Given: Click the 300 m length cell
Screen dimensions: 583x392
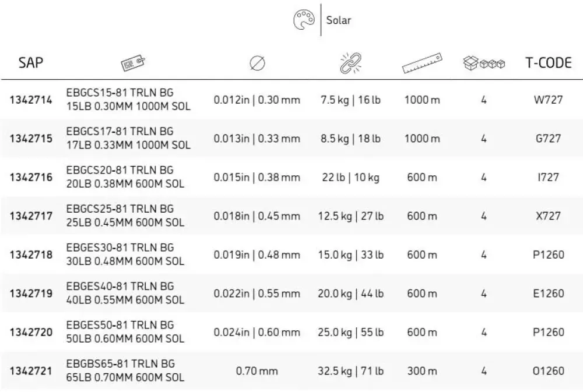Looking at the screenshot, I should click(x=422, y=371).
